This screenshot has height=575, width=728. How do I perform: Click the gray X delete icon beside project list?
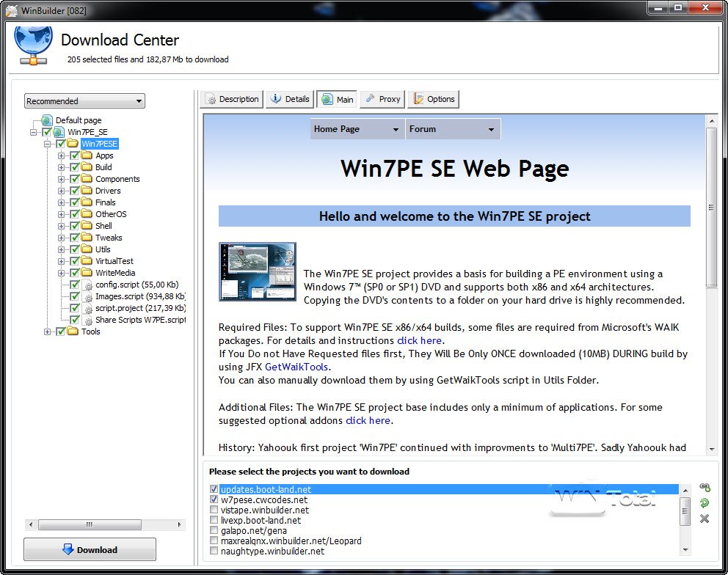[705, 519]
